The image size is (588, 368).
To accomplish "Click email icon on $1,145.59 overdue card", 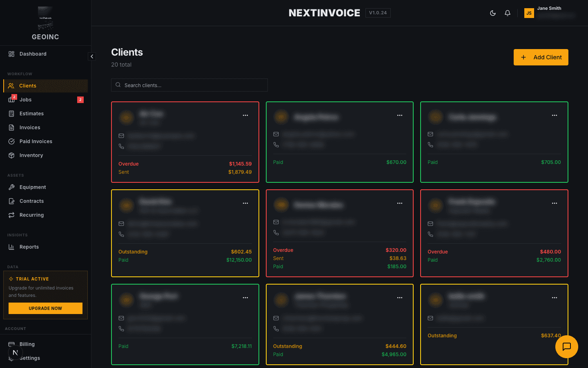I will (121, 136).
